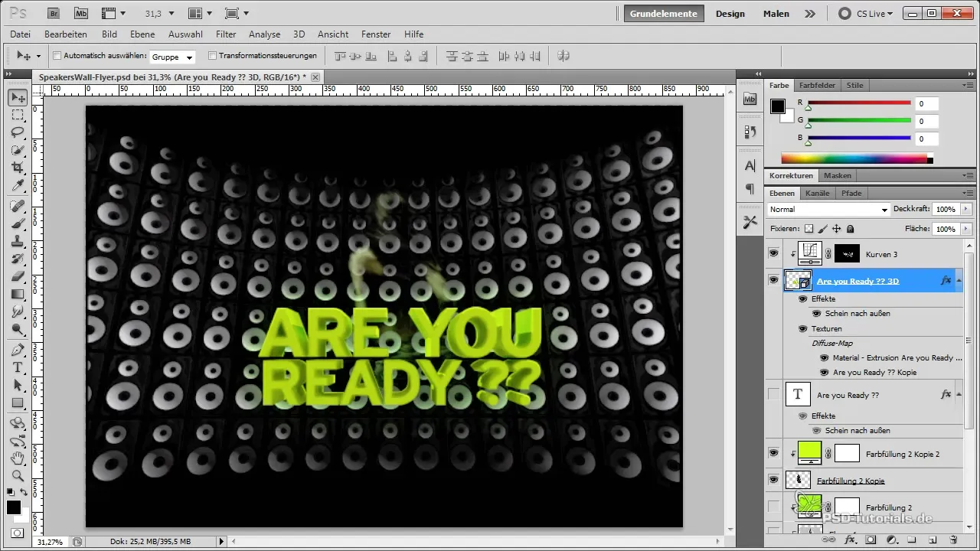
Task: Select the Move tool
Action: click(18, 97)
